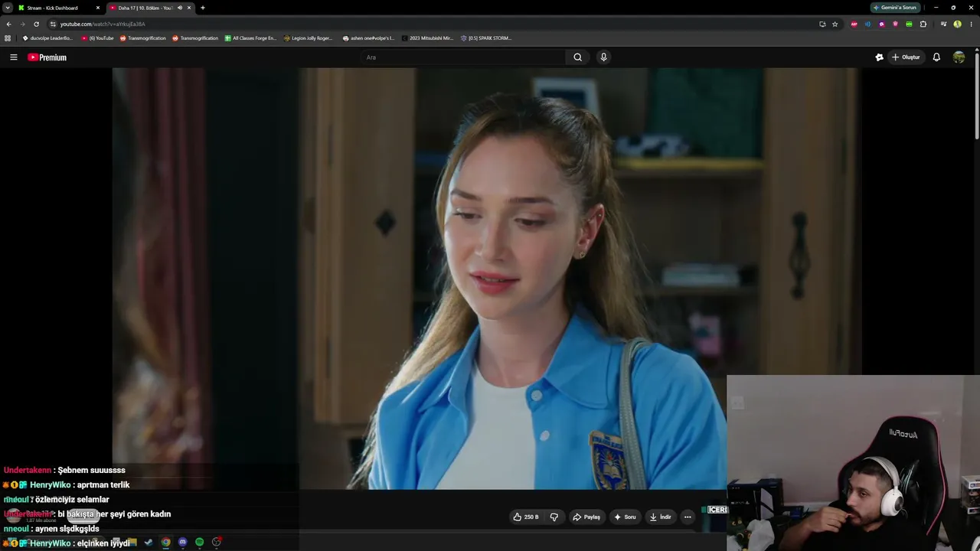Mute the YouTube tab via its speaker icon
The width and height of the screenshot is (980, 551).
(180, 8)
